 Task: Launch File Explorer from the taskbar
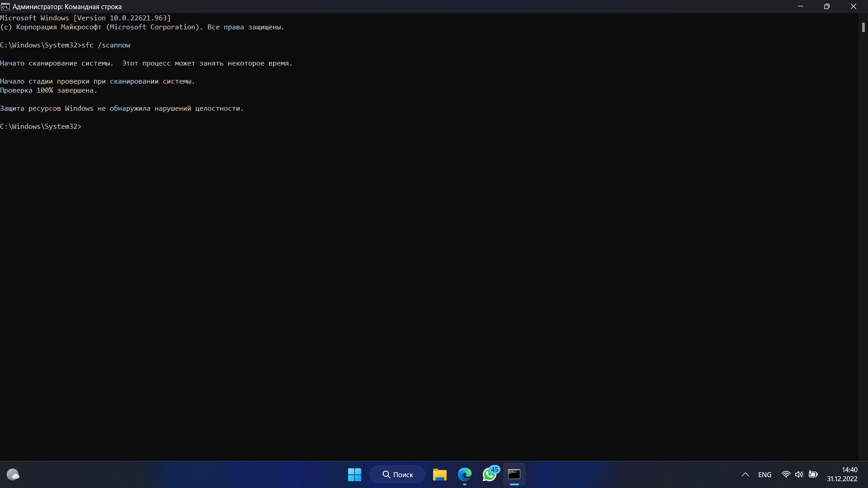click(x=439, y=474)
